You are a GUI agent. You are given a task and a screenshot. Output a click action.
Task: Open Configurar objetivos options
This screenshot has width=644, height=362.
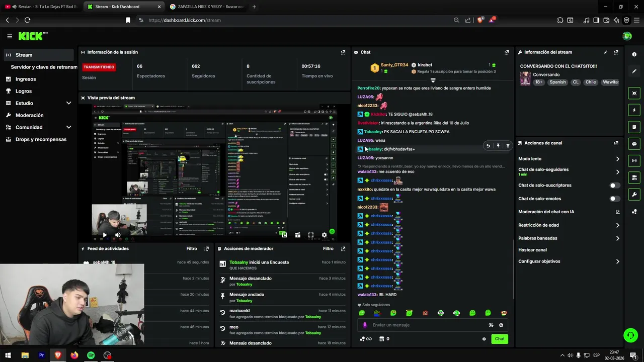pos(569,261)
